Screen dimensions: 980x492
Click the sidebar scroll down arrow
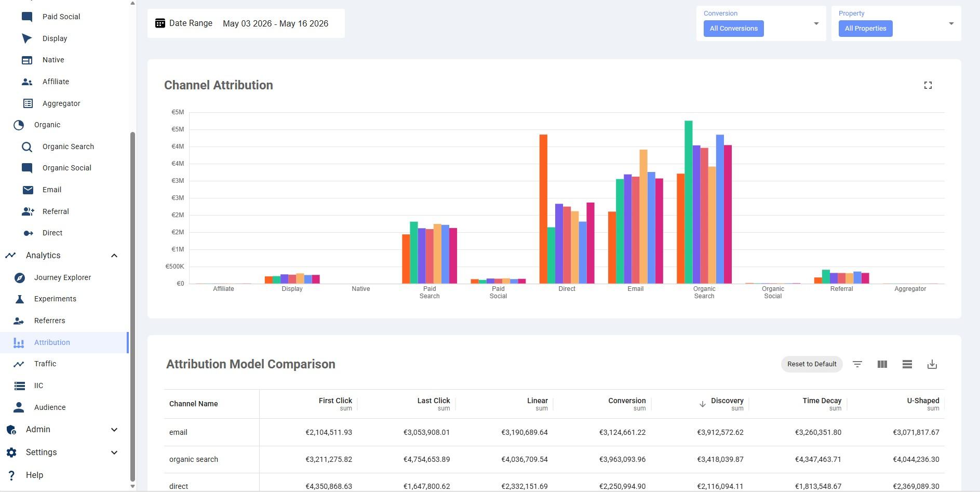132,487
